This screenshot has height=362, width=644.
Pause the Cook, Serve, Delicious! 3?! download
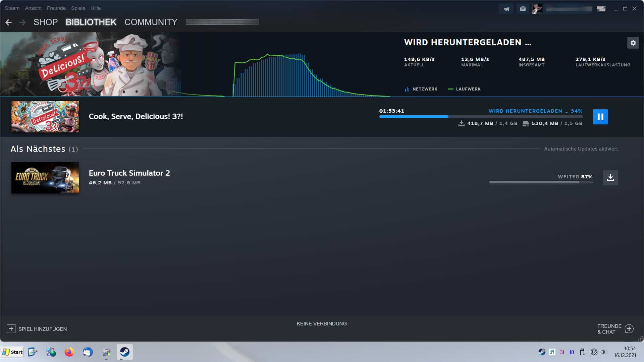pos(600,117)
